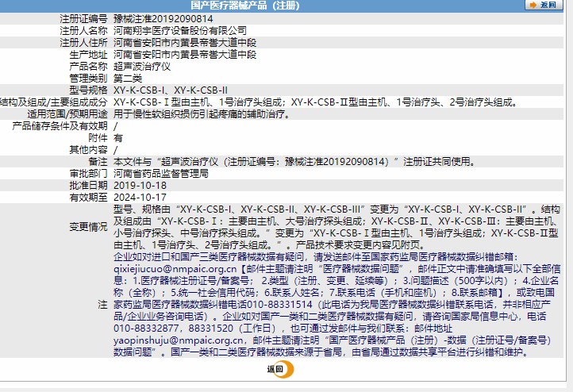Select the page title 国产医疗器械产品（注册）
Screen dimensions: 573x392
click(245, 5)
